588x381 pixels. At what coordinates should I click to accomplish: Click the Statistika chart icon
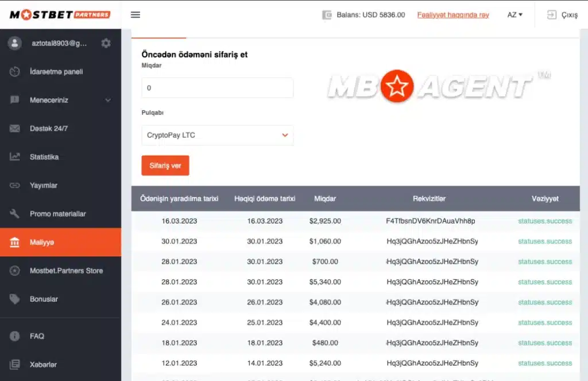(14, 156)
